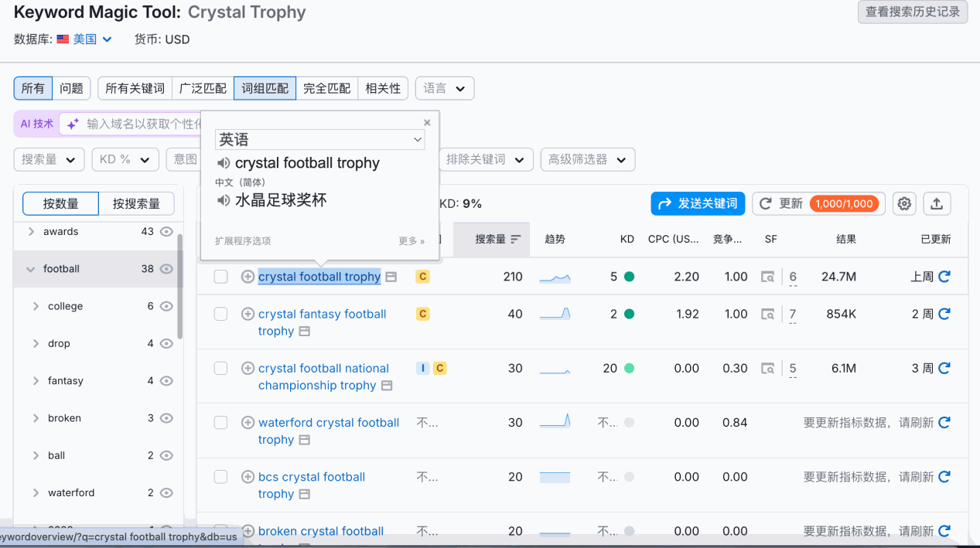Click the 更新 1,000/1,000 button

point(818,204)
